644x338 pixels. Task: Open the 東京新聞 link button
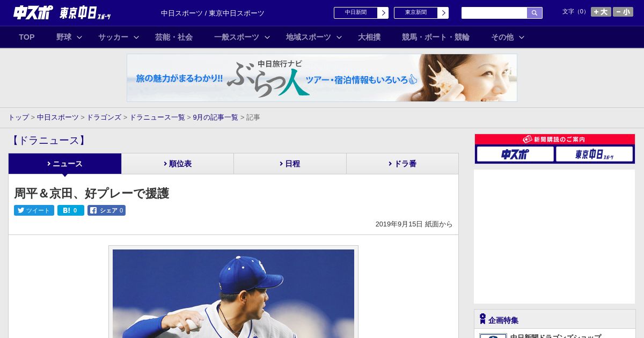pyautogui.click(x=415, y=13)
